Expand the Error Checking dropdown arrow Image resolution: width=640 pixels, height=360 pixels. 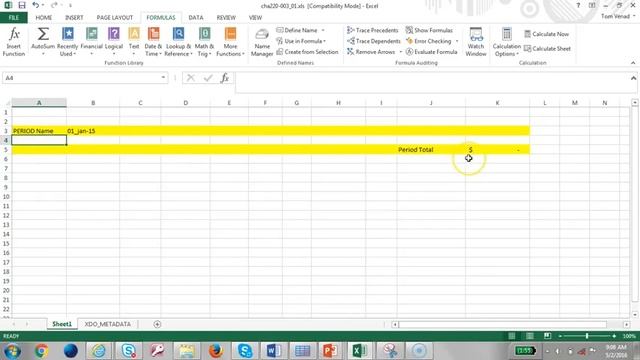457,41
